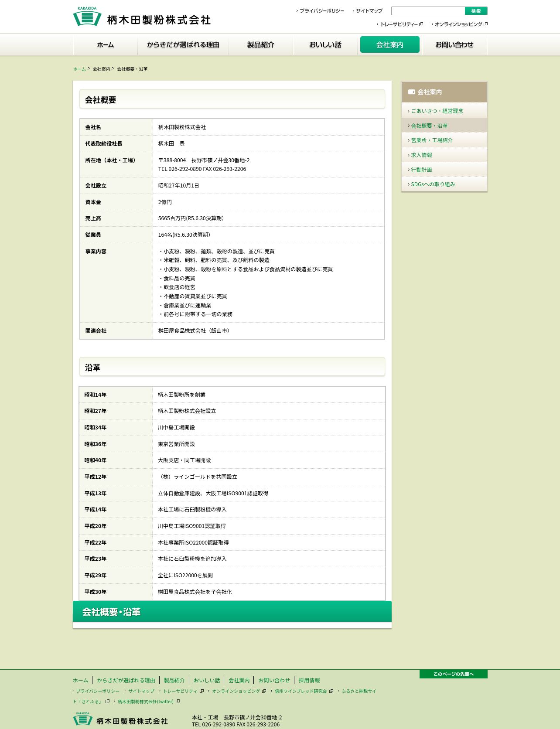
Task: Click the footer おいしい話 link
Action: (207, 680)
